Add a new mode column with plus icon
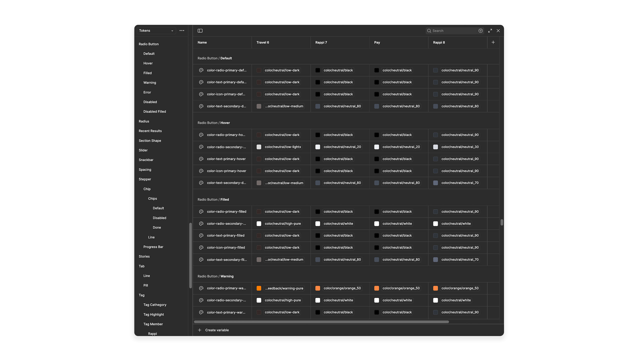The width and height of the screenshot is (638, 364). 493,42
